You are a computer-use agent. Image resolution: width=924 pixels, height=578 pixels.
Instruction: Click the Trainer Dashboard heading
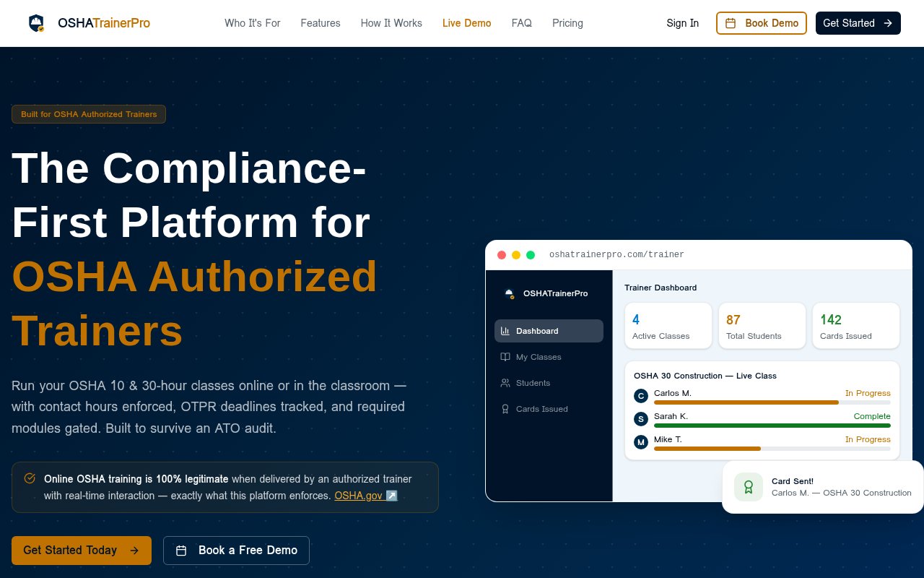pyautogui.click(x=661, y=288)
